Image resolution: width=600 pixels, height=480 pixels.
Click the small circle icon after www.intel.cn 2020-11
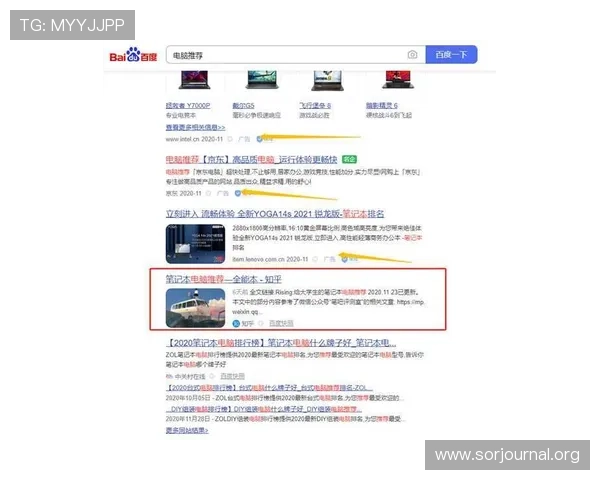(x=230, y=139)
